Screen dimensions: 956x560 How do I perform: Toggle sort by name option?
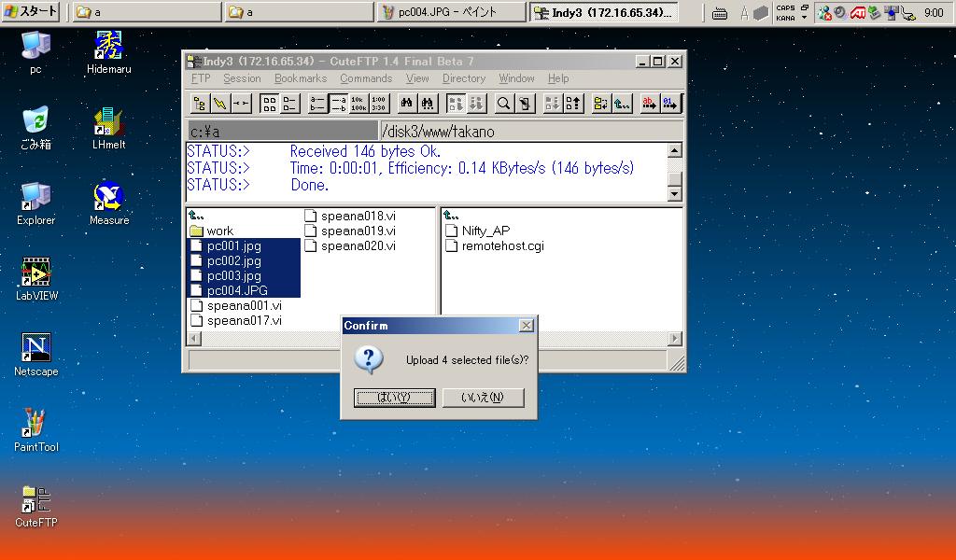[x=317, y=104]
